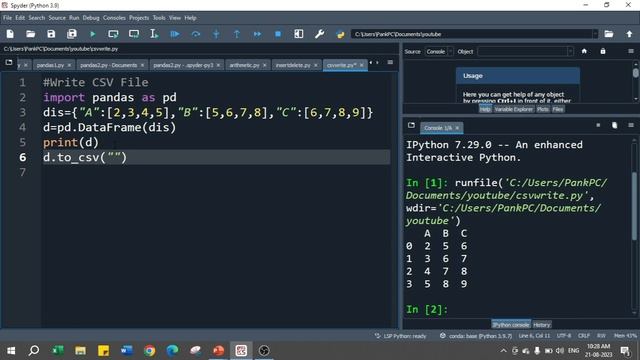
Task: Expand working directory path dropdown
Action: pos(595,34)
